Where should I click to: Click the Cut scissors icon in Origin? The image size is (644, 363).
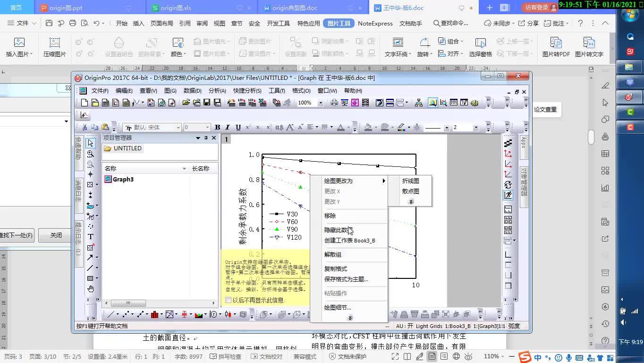(x=85, y=127)
